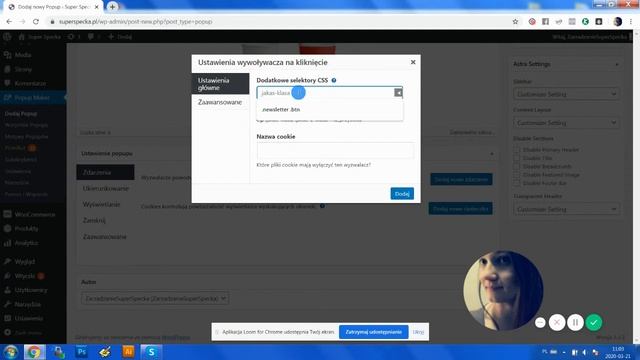This screenshot has width=640, height=360.
Task: Open Wygląd in sidebar
Action: click(x=24, y=261)
